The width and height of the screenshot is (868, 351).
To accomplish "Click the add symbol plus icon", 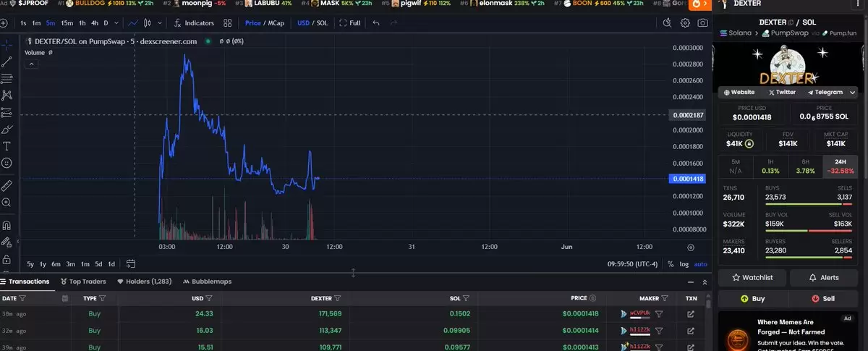I will tap(4, 23).
